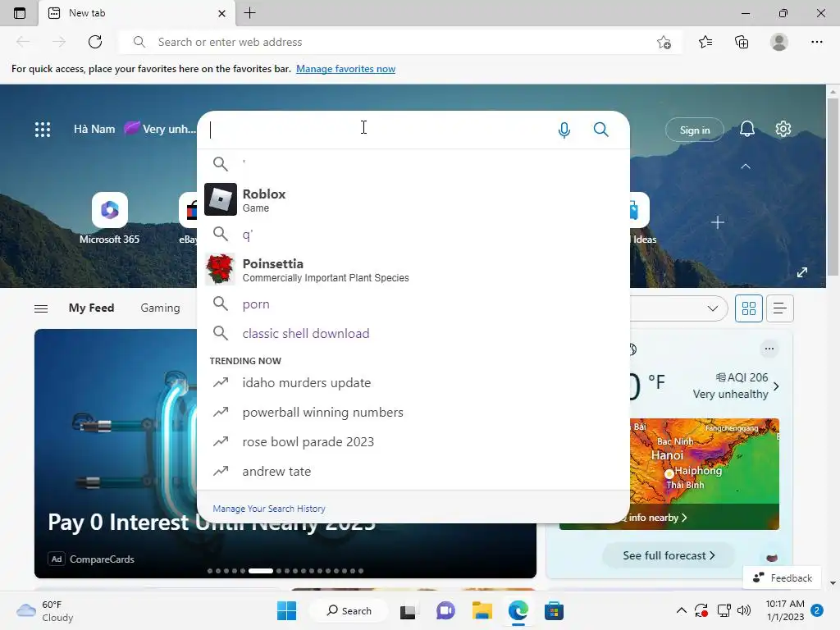The width and height of the screenshot is (840, 630).
Task: Click the page scroll down arrow
Action: 833,583
